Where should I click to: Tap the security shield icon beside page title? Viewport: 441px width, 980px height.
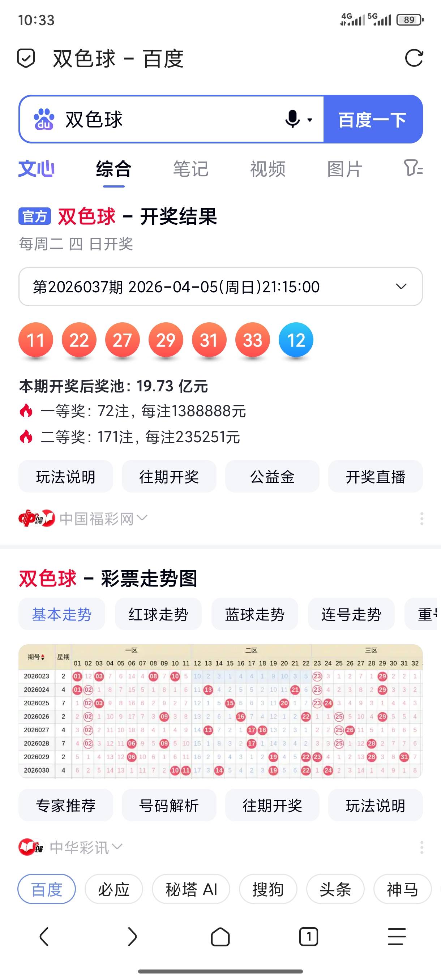tap(26, 58)
